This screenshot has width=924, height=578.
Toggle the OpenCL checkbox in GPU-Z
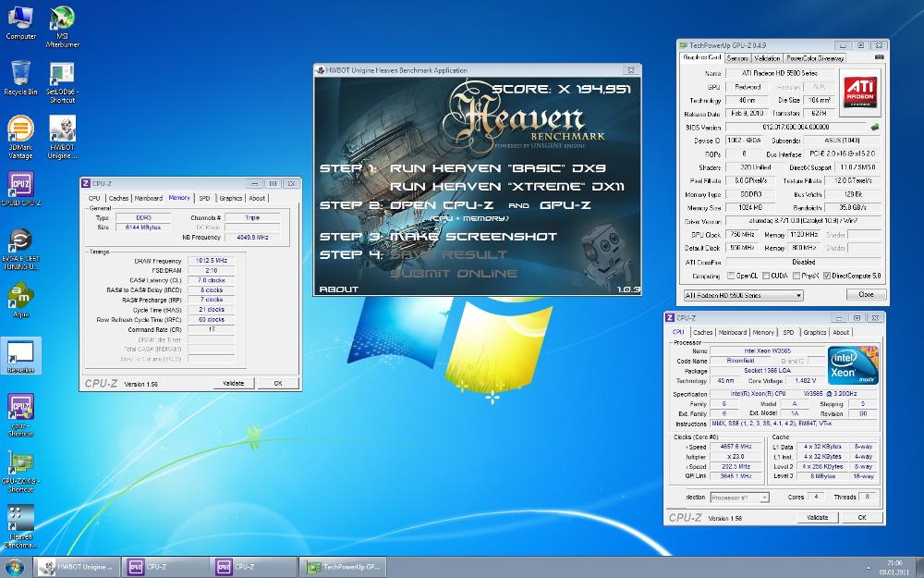click(731, 276)
